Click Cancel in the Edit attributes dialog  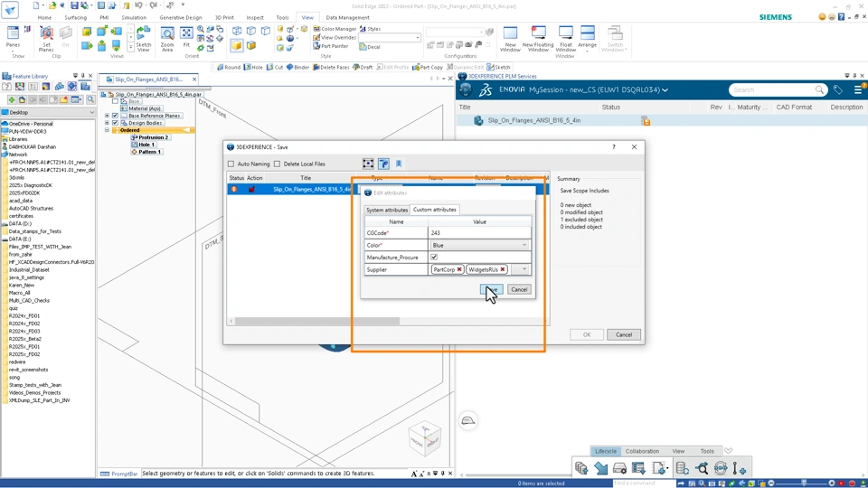(519, 289)
